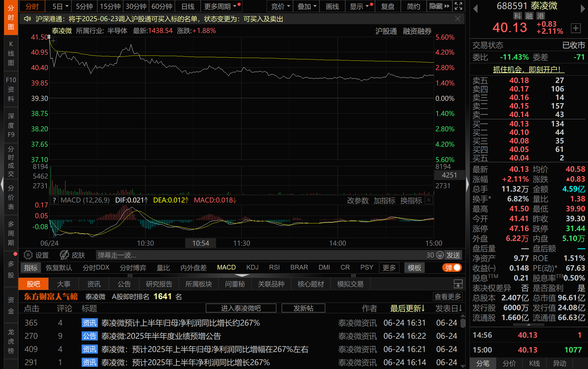This screenshot has width=588, height=369.
Task: Open the 设置 gear icon
Action: pos(28,255)
